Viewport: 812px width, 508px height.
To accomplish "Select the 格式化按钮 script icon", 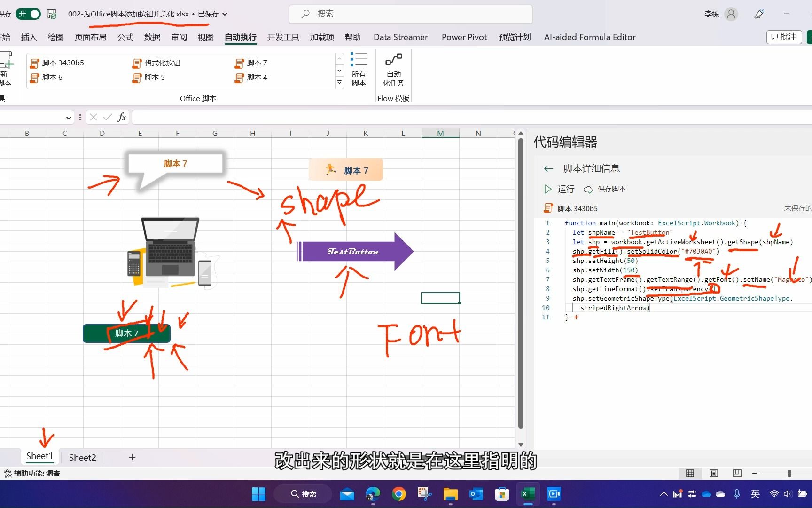I will (156, 63).
